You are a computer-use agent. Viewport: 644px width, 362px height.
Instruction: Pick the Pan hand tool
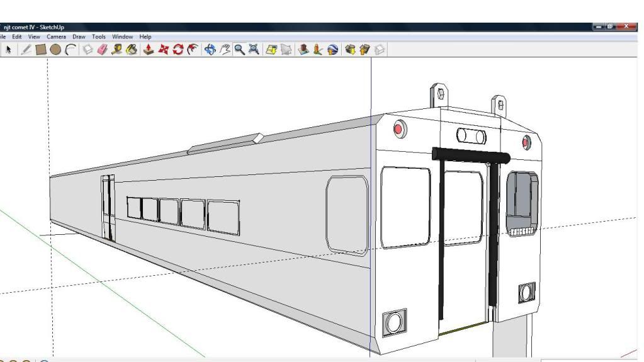[225, 49]
